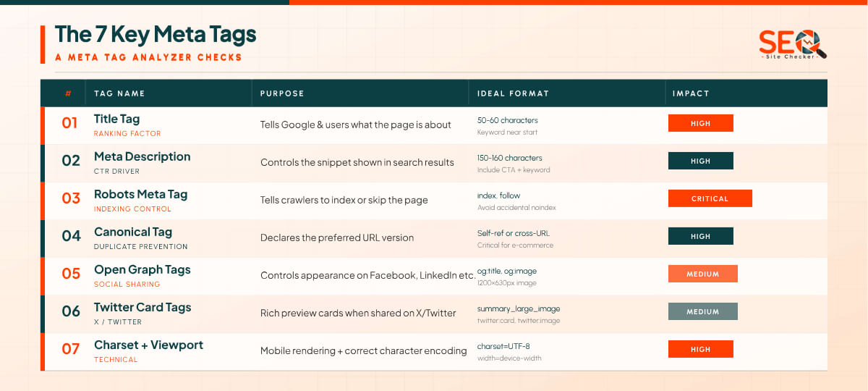Click the 'Avoid accidental noindex' note
Screen dimensions: 868x391
[x=516, y=208]
